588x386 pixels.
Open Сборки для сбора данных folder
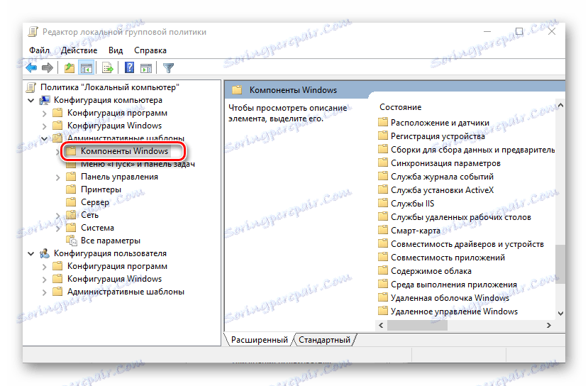coord(472,150)
